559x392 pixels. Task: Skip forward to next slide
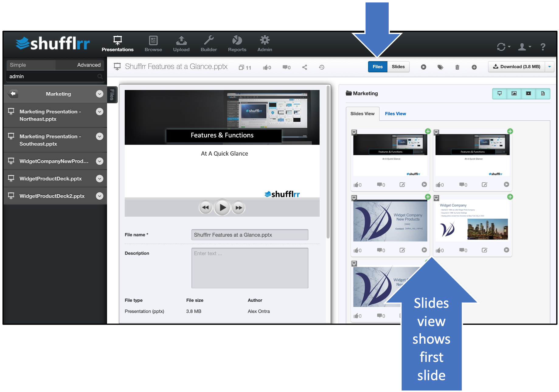(x=239, y=208)
